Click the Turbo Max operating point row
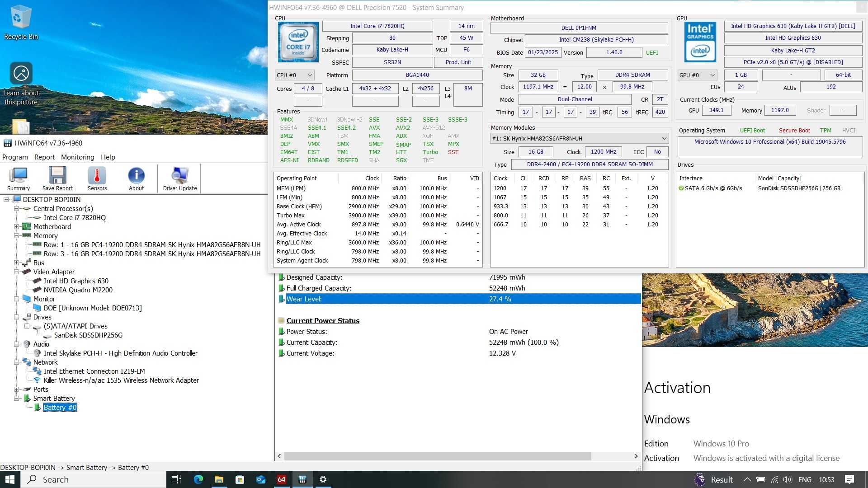The height and width of the screenshot is (488, 868). pyautogui.click(x=377, y=215)
